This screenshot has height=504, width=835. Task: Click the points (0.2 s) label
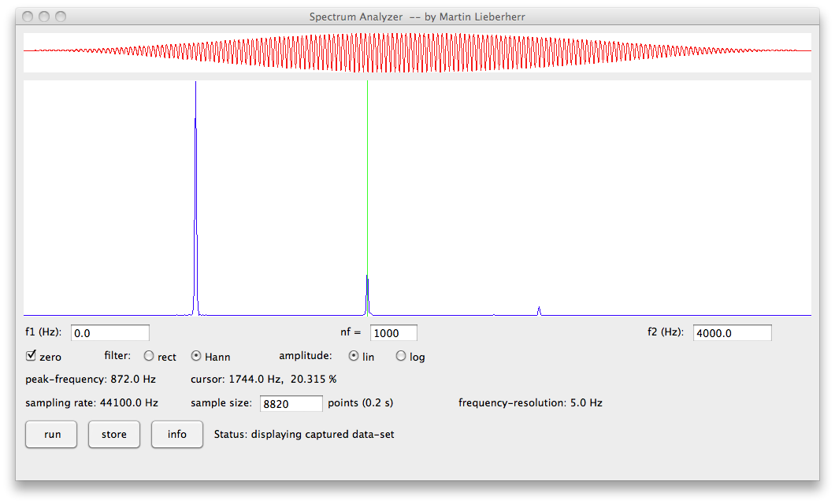(361, 403)
